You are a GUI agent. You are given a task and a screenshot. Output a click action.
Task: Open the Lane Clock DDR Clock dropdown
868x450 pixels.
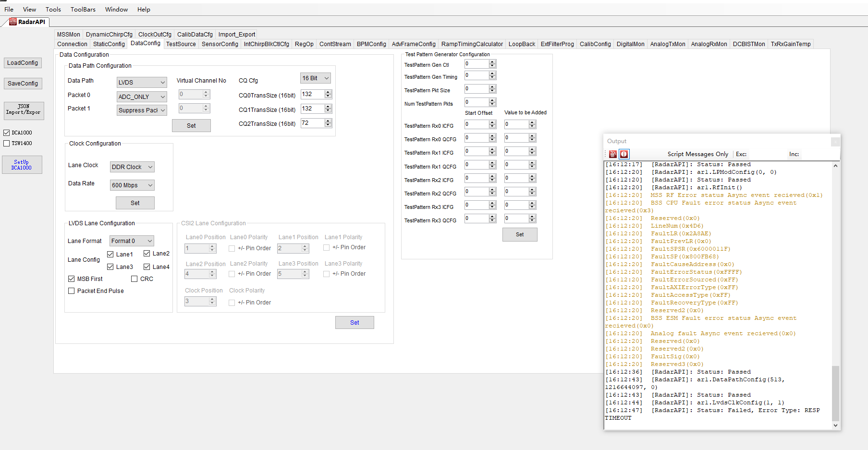point(132,167)
